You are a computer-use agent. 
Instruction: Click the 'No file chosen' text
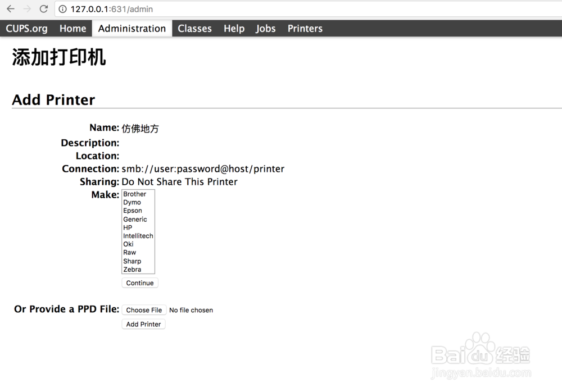point(191,310)
